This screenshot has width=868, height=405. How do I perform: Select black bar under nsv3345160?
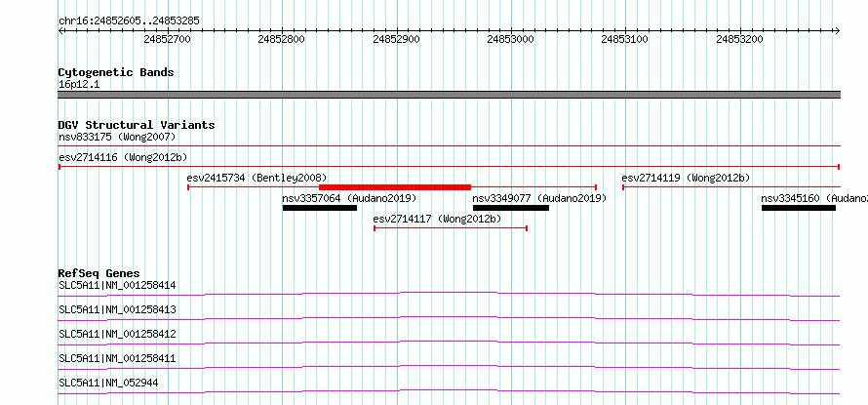[798, 208]
